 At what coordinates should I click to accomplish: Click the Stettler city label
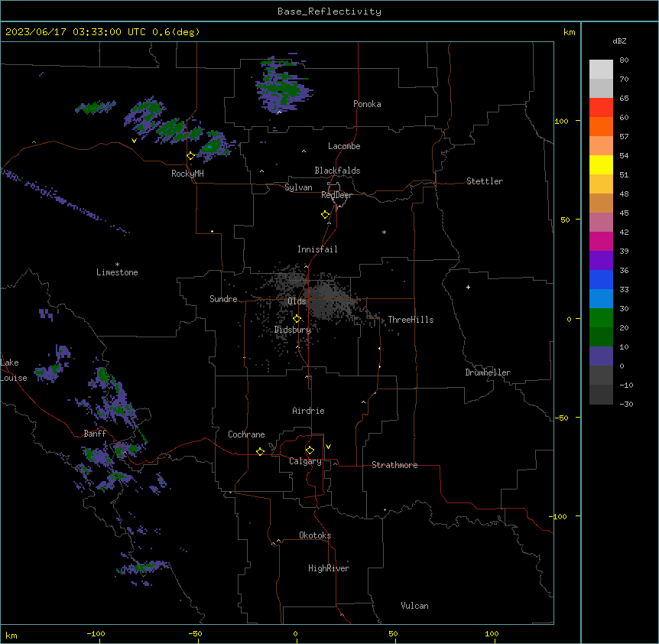point(485,181)
